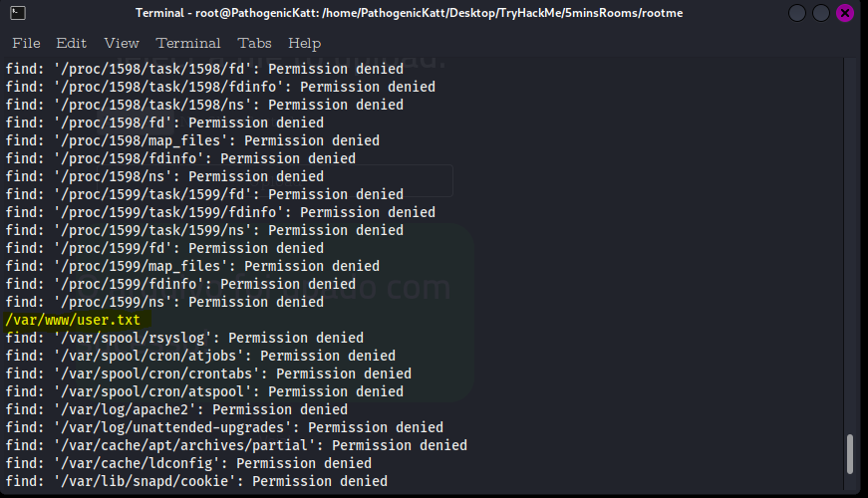The height and width of the screenshot is (498, 868).
Task: Open the Help menu
Action: (304, 43)
